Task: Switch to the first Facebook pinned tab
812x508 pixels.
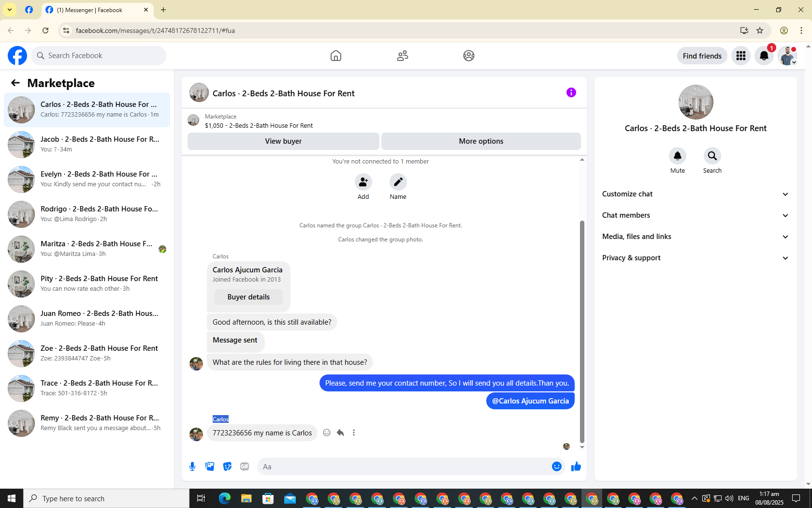Action: click(29, 10)
